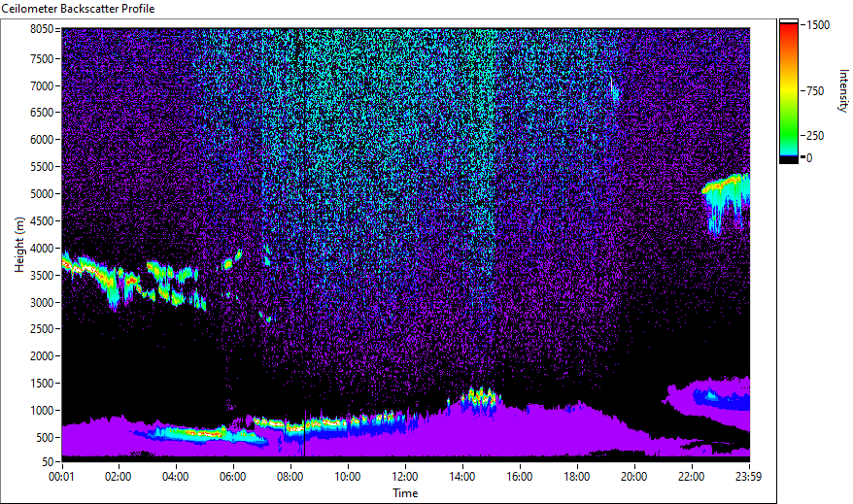Click the 3500 height axis value

pos(42,276)
